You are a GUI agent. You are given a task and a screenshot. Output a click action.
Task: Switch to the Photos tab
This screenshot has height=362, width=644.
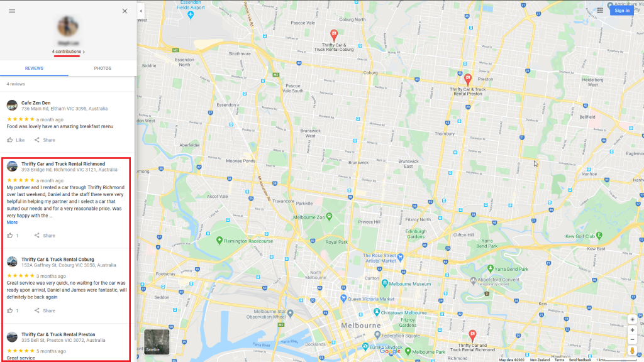pos(103,68)
